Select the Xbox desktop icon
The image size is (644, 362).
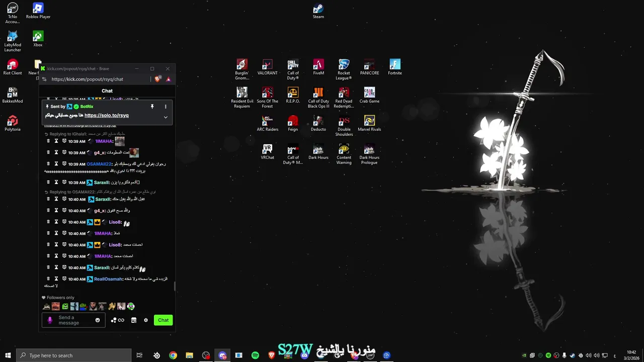[38, 39]
